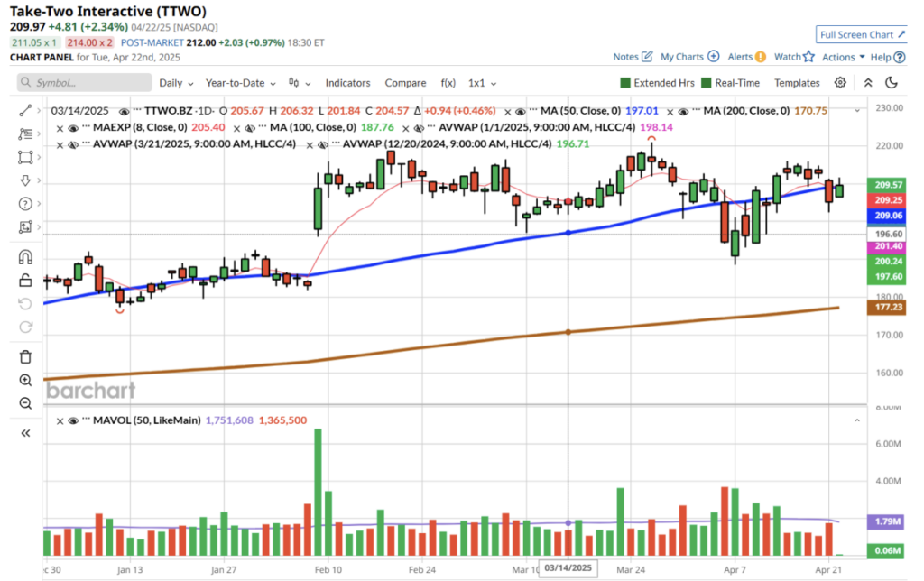The height and width of the screenshot is (581, 924).
Task: Open chart settings gear
Action: pyautogui.click(x=840, y=82)
